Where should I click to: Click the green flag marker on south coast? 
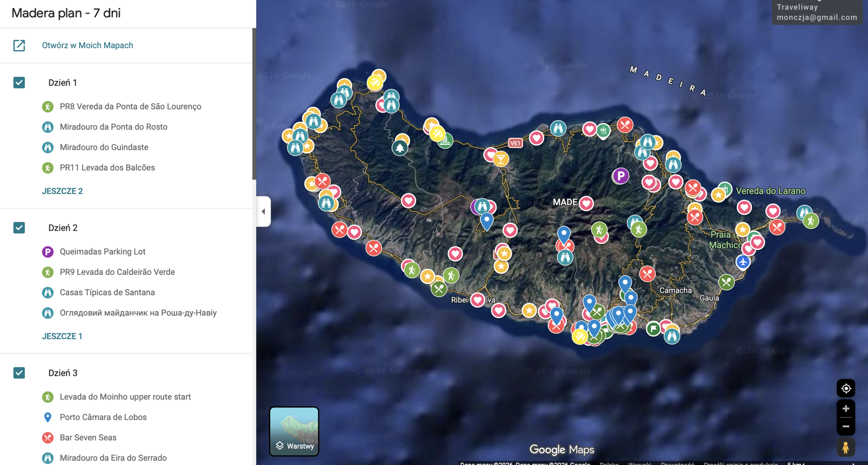point(654,328)
